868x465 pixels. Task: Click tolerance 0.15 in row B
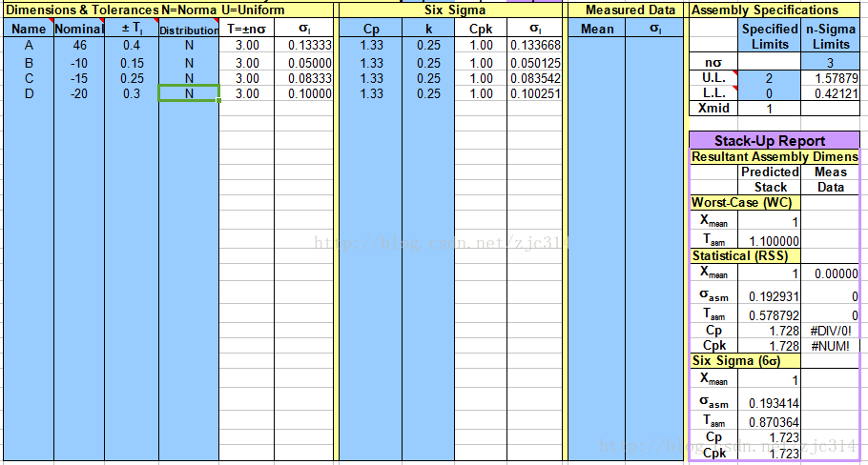[x=132, y=63]
